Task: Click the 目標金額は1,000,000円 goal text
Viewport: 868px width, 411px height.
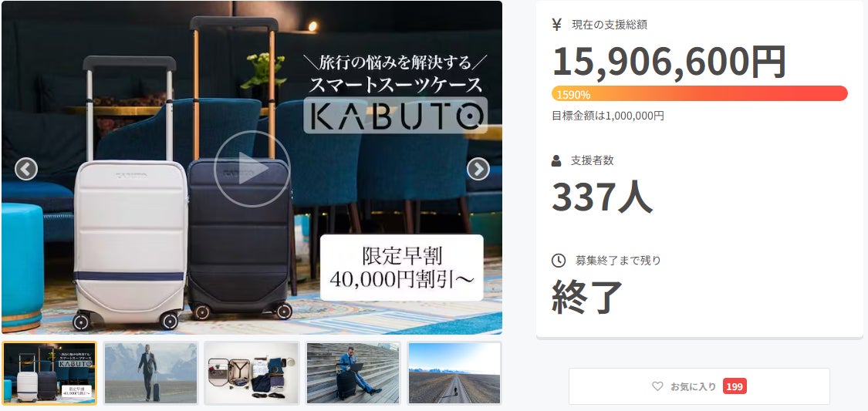Action: [x=608, y=116]
